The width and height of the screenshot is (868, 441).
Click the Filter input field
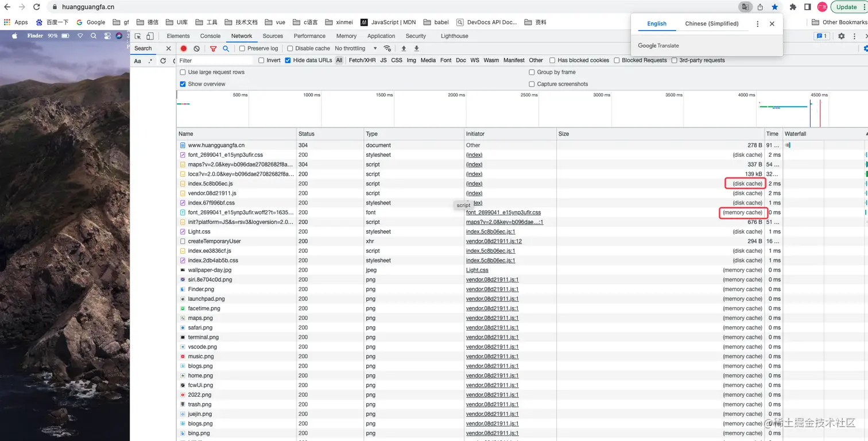click(x=215, y=60)
